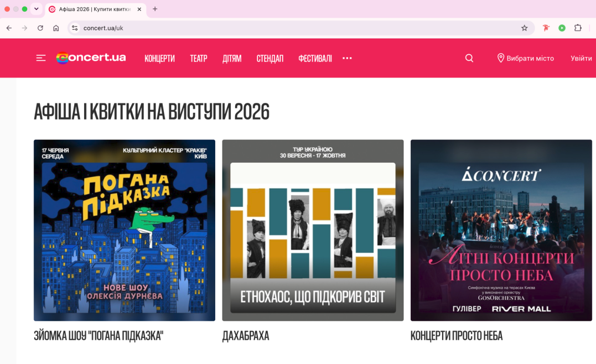Bookmark page with star icon
The image size is (596, 364).
click(x=524, y=28)
